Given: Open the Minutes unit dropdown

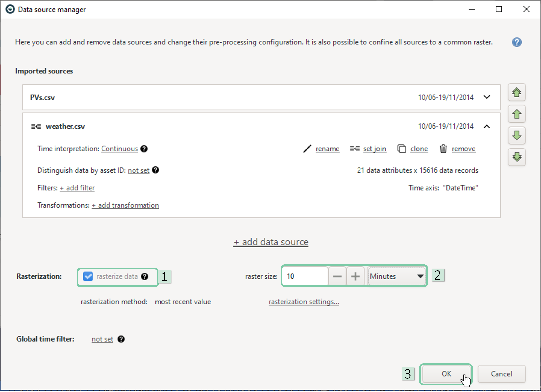Looking at the screenshot, I should point(397,277).
